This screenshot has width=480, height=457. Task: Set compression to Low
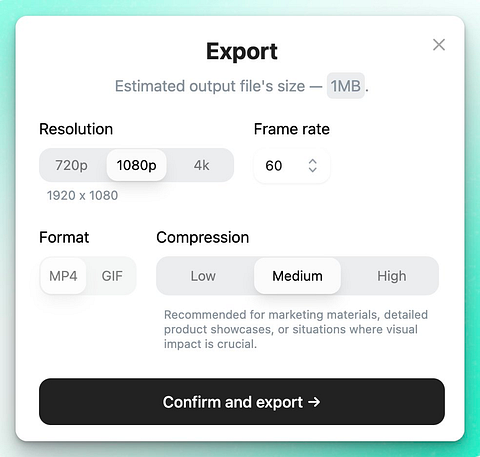(203, 276)
